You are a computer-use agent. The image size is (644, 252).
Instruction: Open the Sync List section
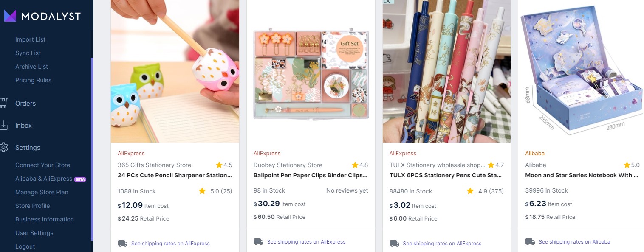pyautogui.click(x=28, y=53)
